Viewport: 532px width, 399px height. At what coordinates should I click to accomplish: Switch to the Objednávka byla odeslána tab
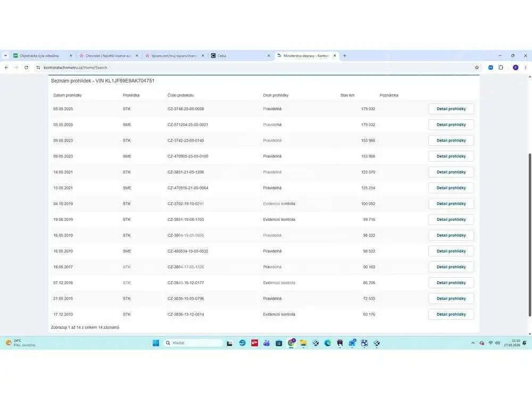(x=42, y=56)
